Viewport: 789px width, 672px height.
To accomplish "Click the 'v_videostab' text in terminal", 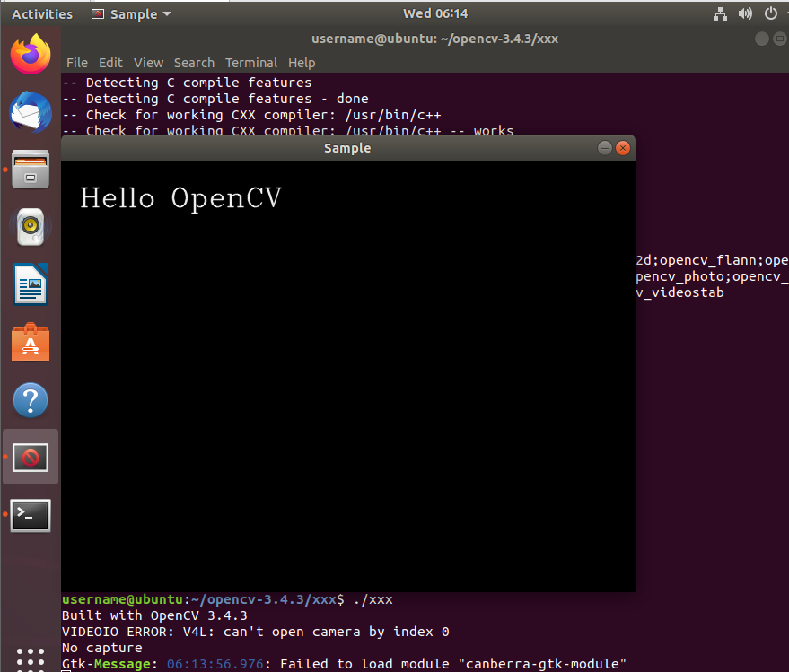I will [679, 292].
